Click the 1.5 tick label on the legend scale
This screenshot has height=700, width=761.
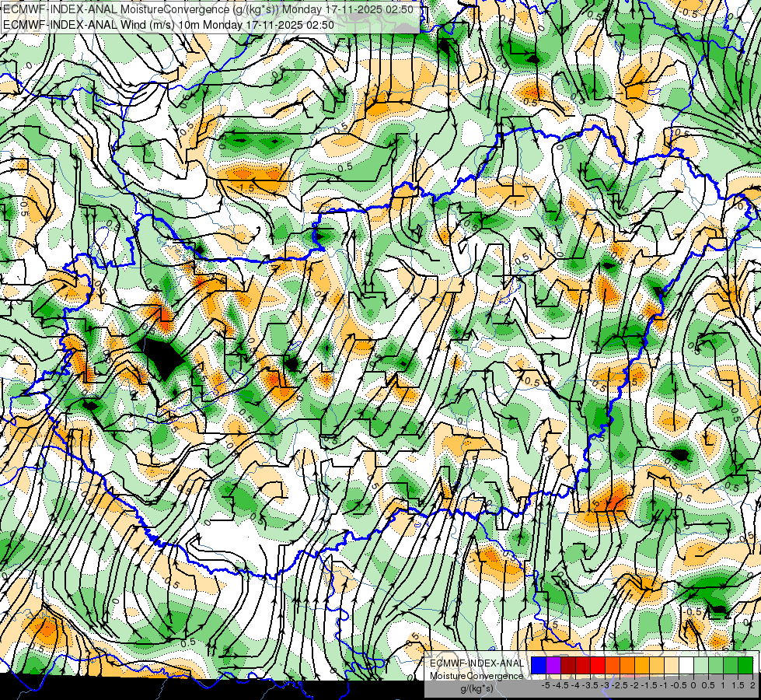737,685
